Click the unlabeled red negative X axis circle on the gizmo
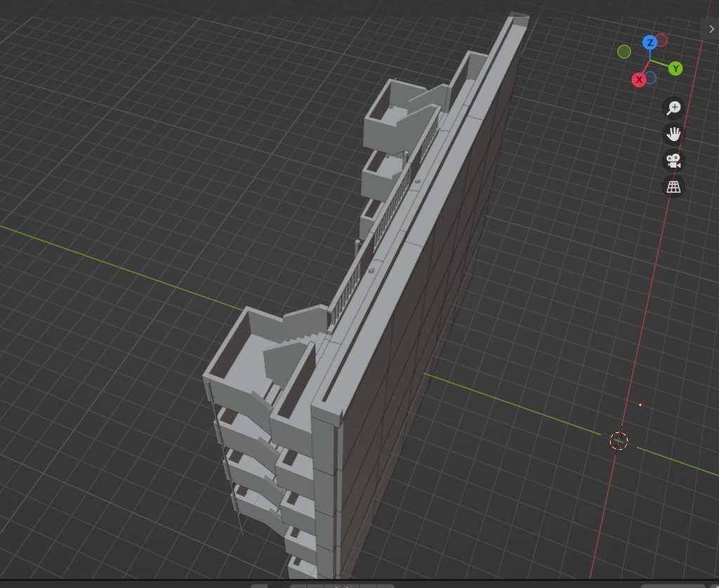719x588 pixels. 661,40
